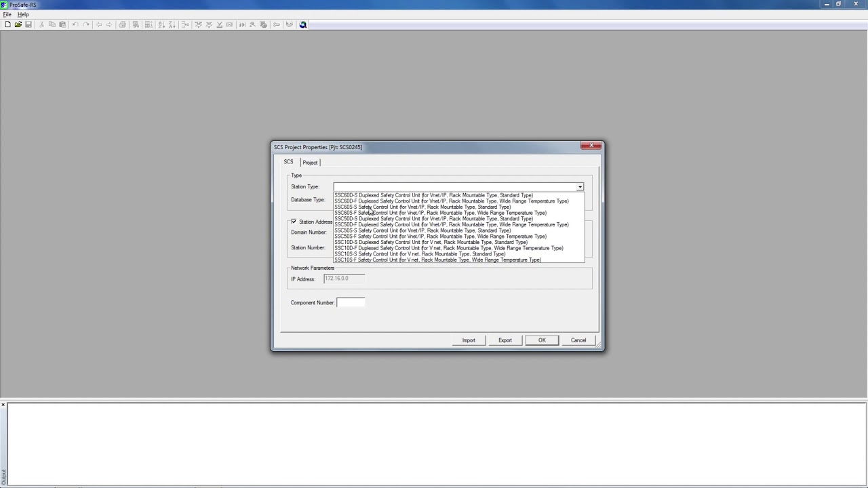
Task: Choose SSC60D-F Duplexed Wide Range option
Action: click(x=458, y=201)
